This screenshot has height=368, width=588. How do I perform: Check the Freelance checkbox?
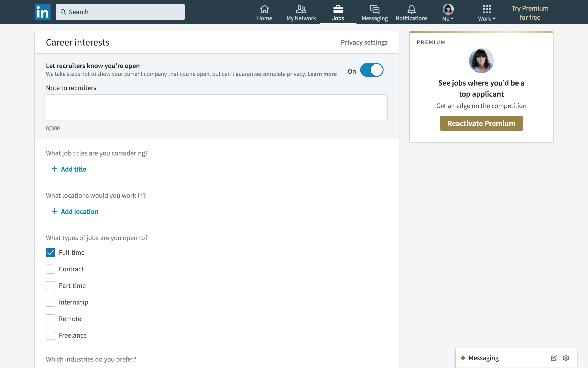pyautogui.click(x=51, y=335)
